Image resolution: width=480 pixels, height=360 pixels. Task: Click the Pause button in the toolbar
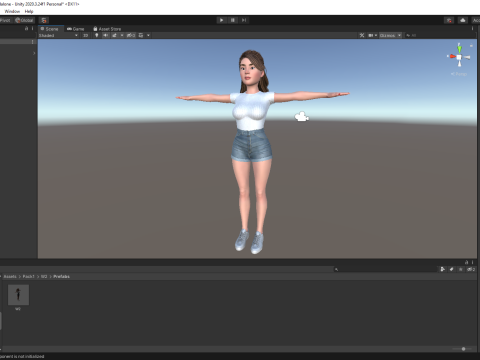click(x=233, y=20)
